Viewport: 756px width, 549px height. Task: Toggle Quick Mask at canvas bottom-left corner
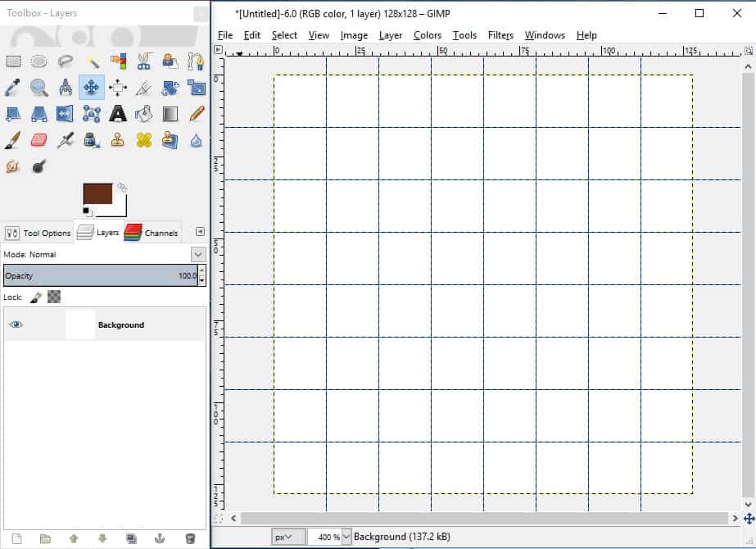(219, 519)
